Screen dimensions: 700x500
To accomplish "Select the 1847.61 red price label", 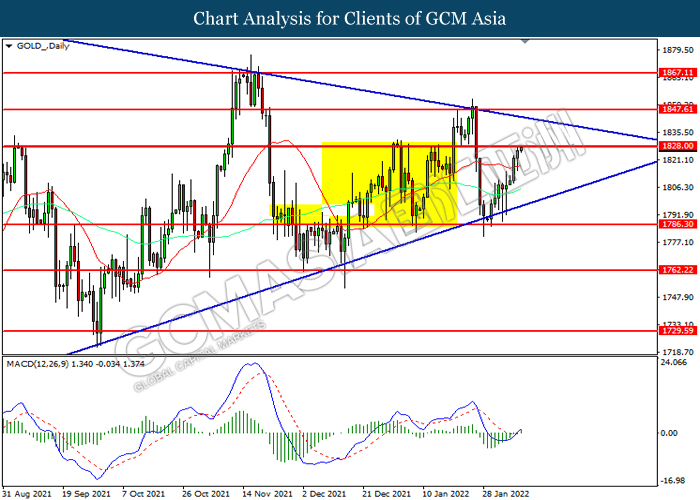I will (678, 109).
